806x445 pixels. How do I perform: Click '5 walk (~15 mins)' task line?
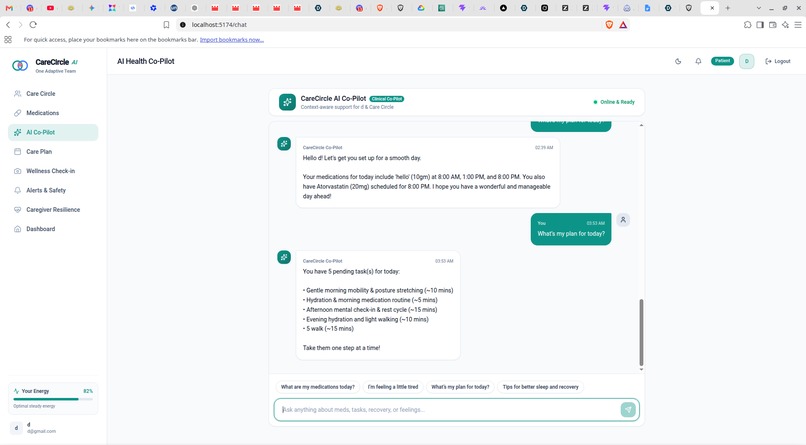[328, 328]
